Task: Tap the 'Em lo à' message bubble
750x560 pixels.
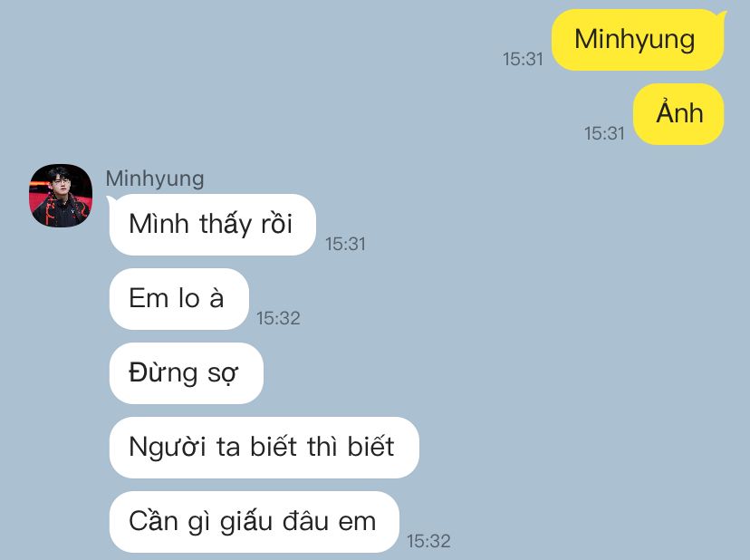Action: [178, 299]
